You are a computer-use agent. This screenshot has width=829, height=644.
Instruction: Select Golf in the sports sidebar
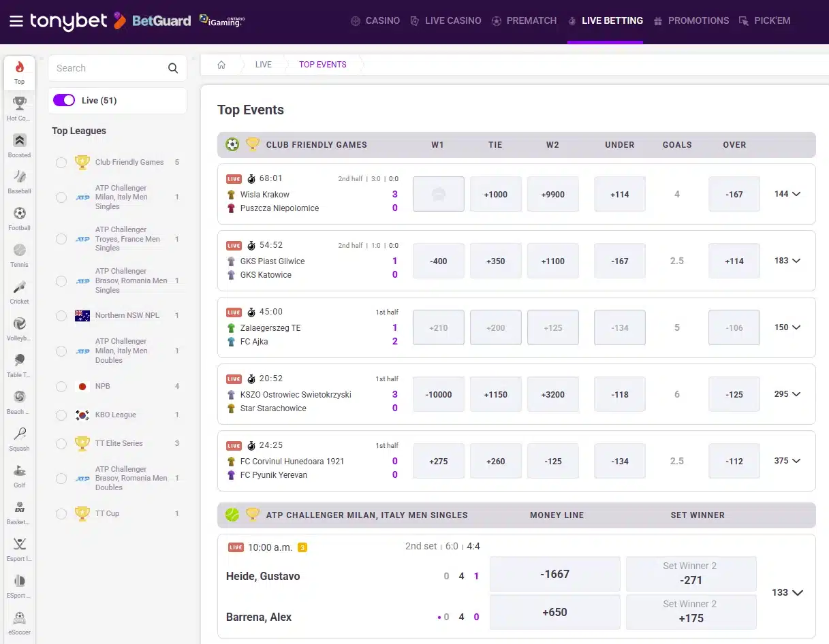point(19,476)
